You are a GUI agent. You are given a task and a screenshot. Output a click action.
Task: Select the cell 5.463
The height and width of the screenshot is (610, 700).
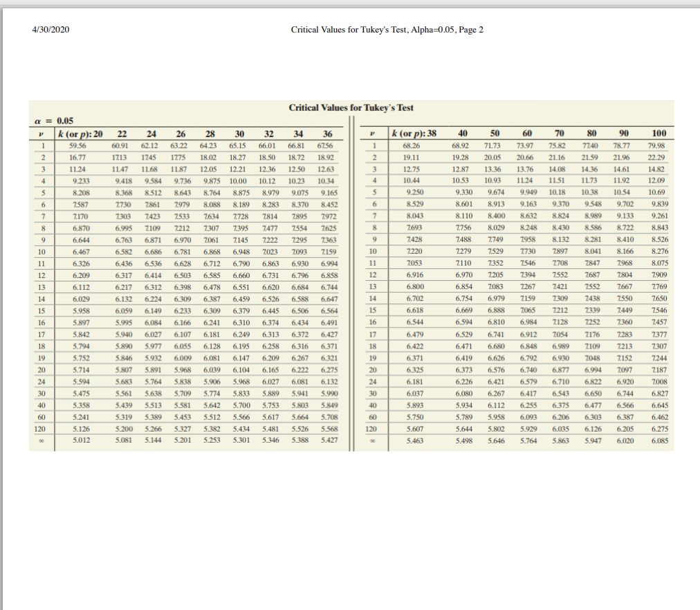[x=415, y=441]
